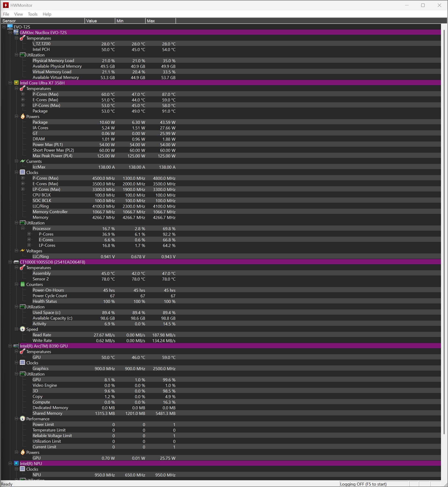The height and width of the screenshot is (487, 448).
Task: Click the Min column header
Action: tap(130, 21)
